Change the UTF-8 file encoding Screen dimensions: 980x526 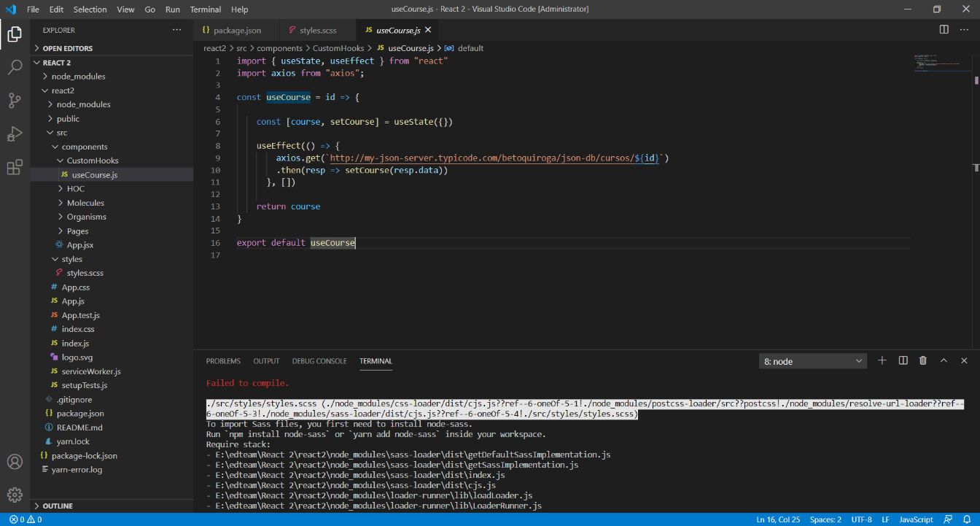(861, 519)
